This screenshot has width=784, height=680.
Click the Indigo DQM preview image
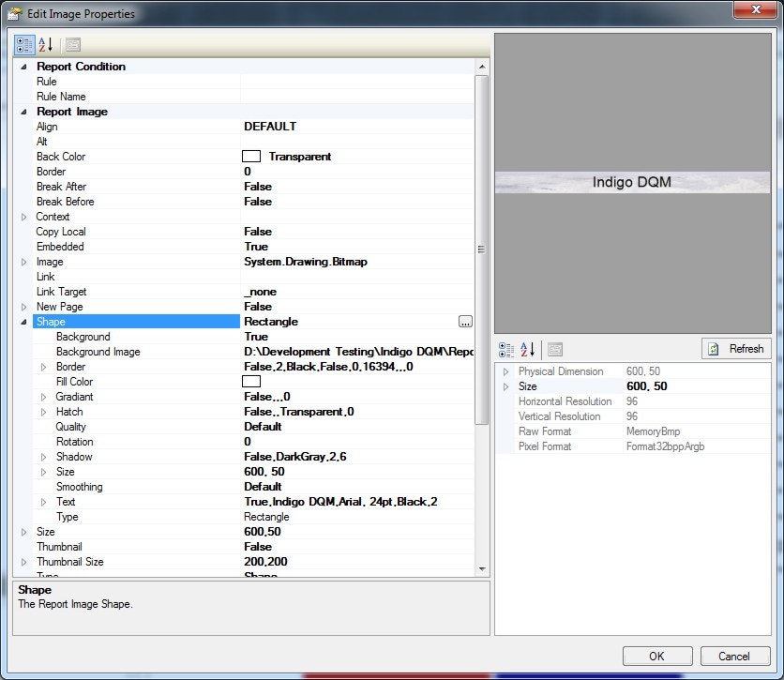632,182
